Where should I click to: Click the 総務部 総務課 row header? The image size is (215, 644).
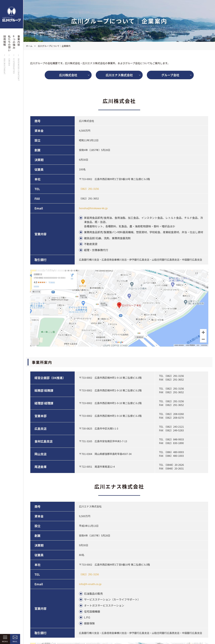pyautogui.click(x=53, y=391)
